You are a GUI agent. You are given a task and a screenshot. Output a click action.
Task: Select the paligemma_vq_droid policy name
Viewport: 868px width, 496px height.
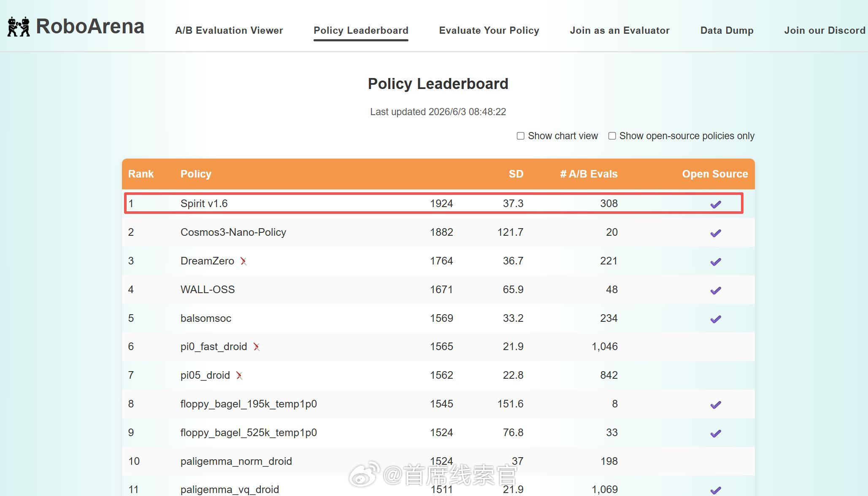pos(230,489)
